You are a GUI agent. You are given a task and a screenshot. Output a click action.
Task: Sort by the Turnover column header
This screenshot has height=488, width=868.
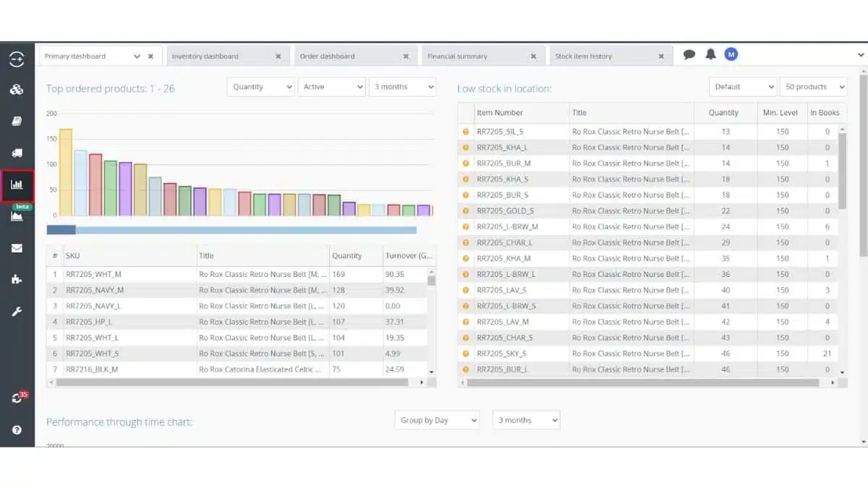409,256
